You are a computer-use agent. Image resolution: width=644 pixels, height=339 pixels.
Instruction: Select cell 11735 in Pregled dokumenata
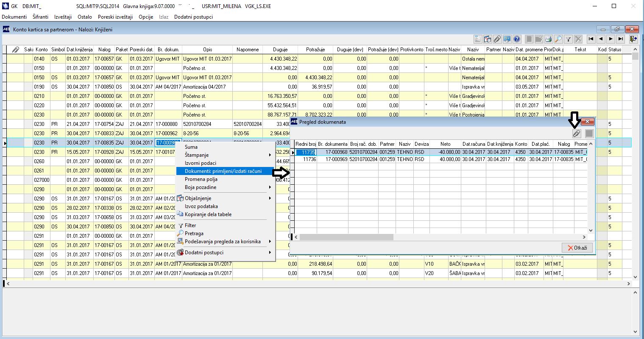[306, 152]
